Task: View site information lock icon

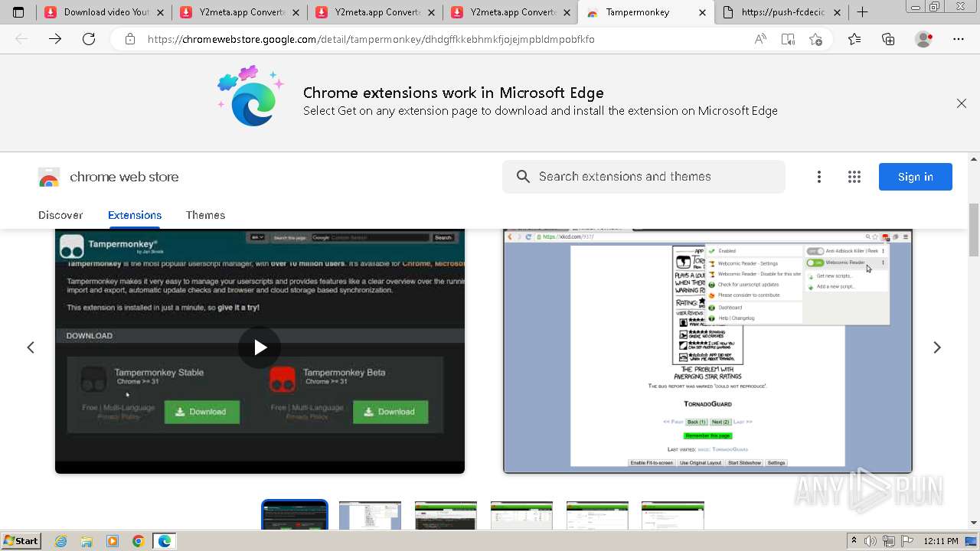Action: 130,39
